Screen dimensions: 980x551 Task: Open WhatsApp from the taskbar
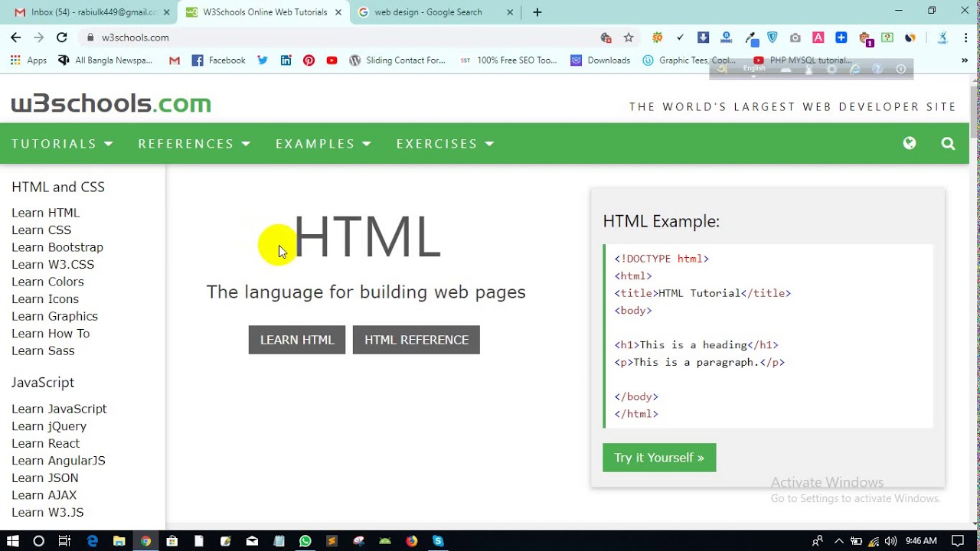coord(305,541)
